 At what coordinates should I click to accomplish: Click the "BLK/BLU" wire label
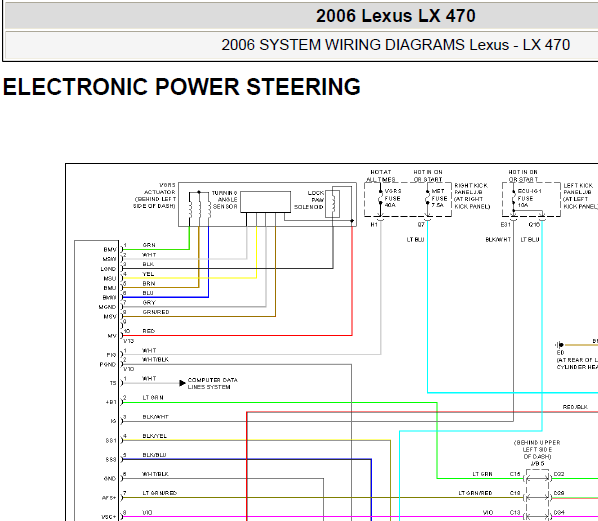pos(154,455)
